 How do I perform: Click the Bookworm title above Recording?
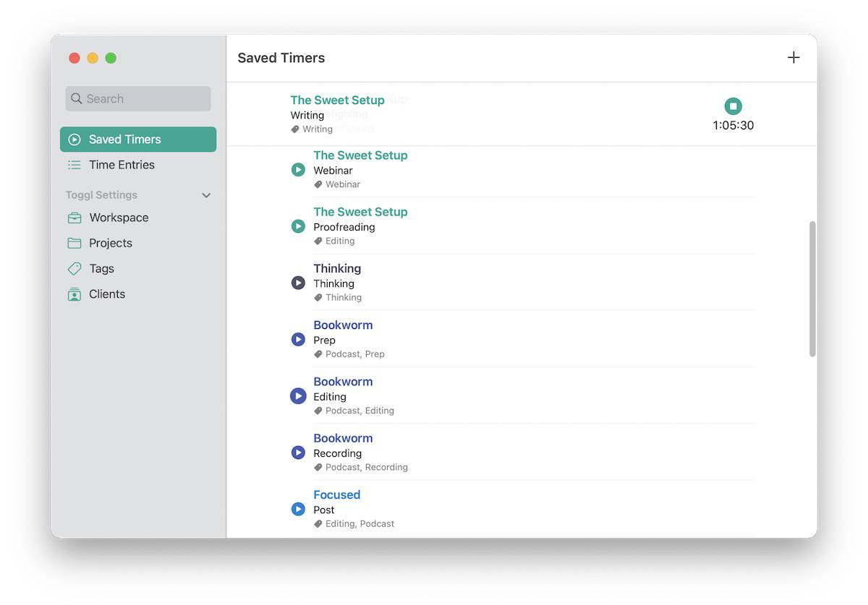(343, 438)
